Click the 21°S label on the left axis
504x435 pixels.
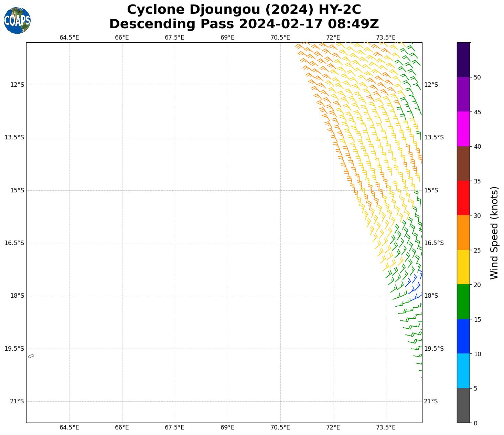pyautogui.click(x=17, y=401)
